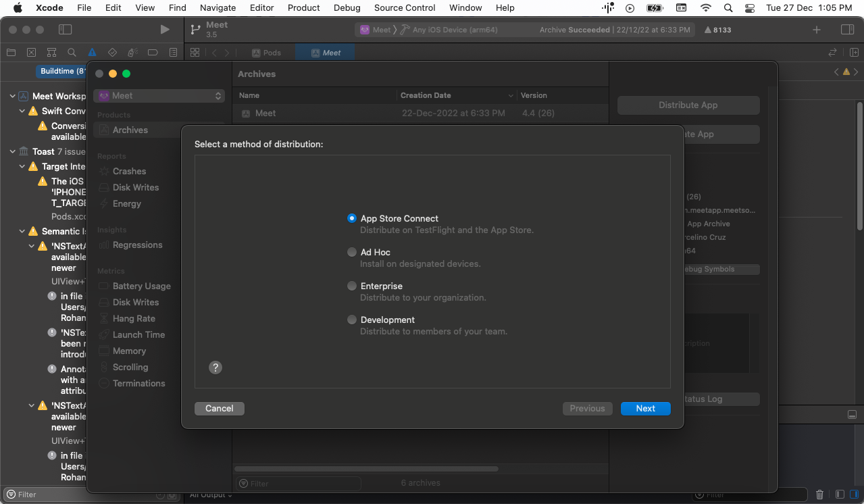Switch to the Meet editor tab

coord(325,53)
